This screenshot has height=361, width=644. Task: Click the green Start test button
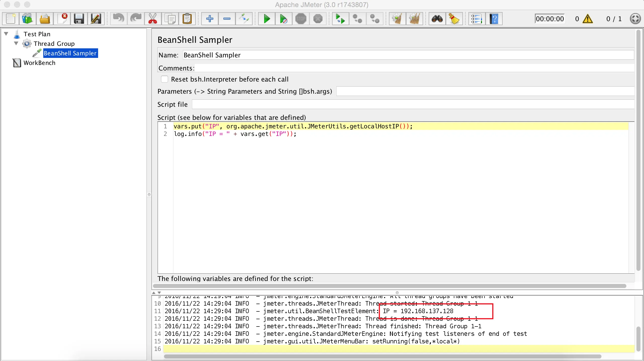tap(267, 19)
